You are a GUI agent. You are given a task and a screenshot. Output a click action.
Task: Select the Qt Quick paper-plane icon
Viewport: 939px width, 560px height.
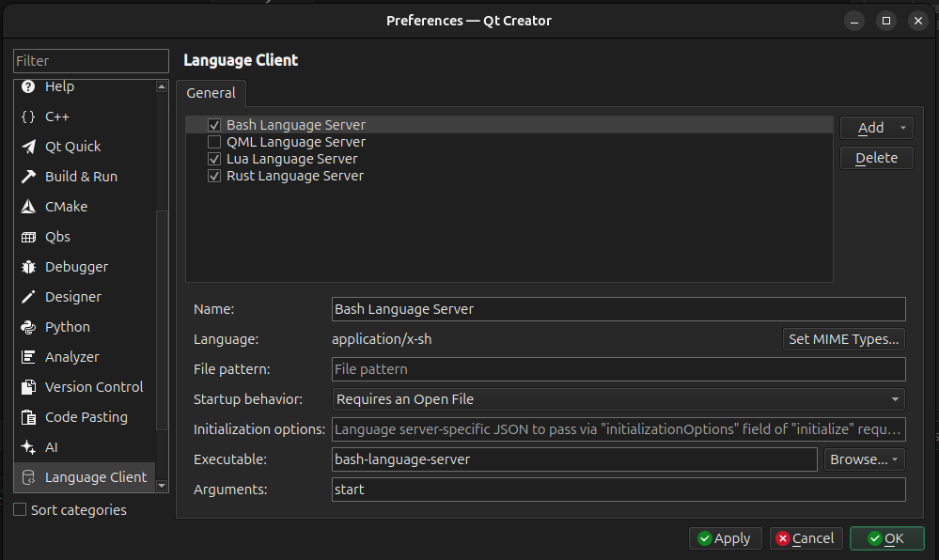click(28, 147)
